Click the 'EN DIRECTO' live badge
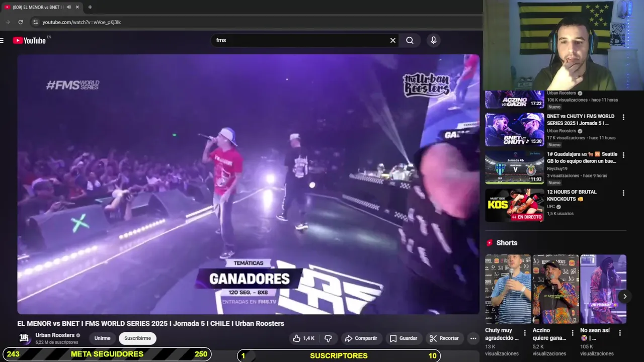The height and width of the screenshot is (362, 644). click(527, 217)
